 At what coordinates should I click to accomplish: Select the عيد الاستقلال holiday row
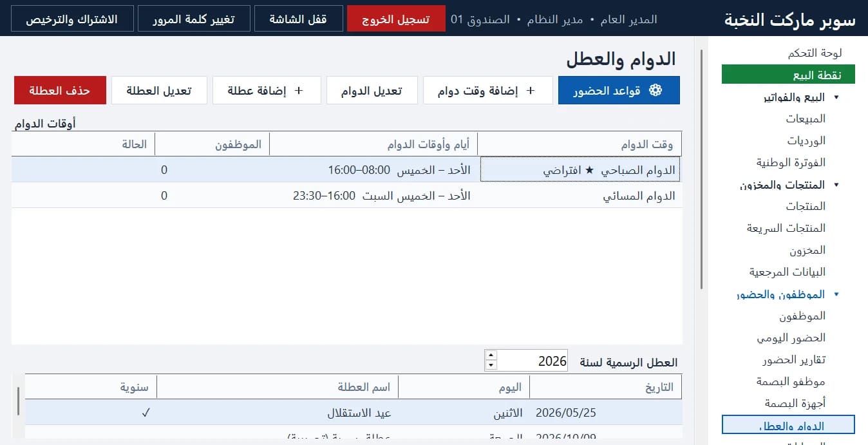pyautogui.click(x=354, y=412)
